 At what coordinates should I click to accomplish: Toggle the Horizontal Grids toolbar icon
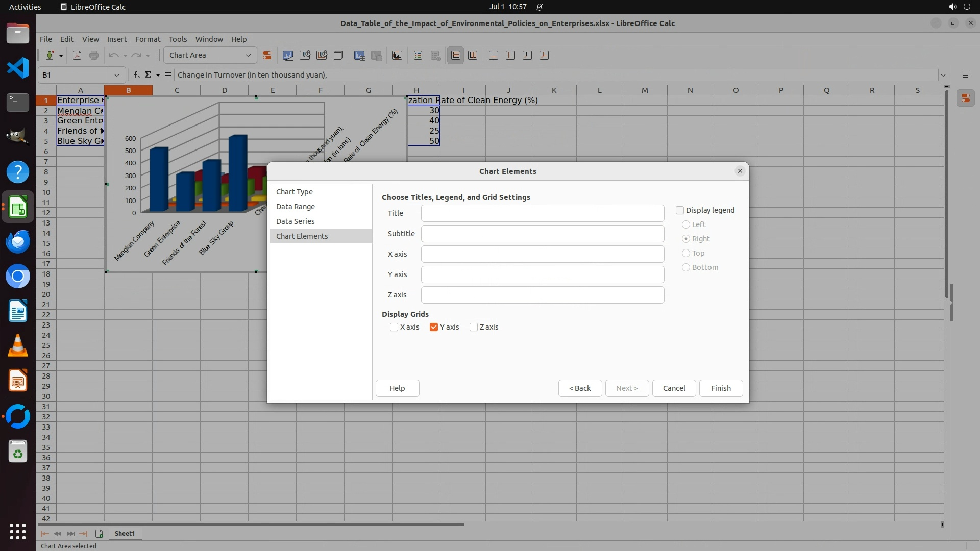tap(456, 55)
